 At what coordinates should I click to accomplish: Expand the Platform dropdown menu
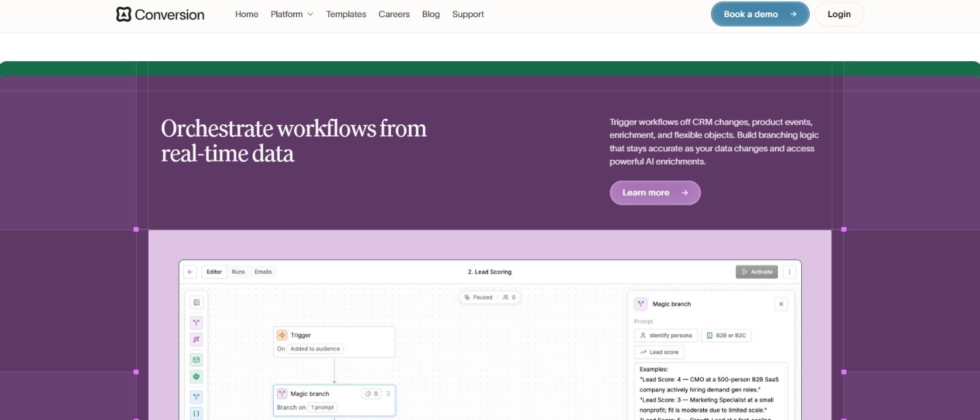tap(292, 14)
